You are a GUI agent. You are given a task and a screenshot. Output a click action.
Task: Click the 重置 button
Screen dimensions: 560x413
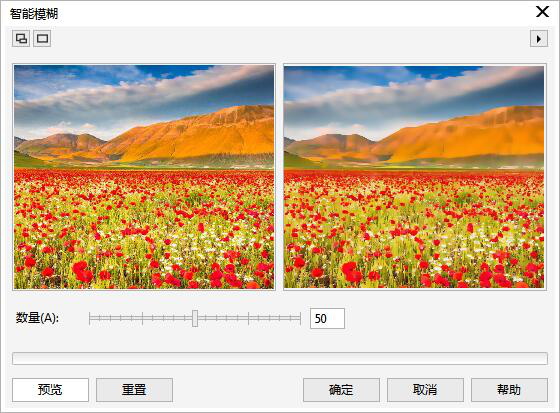[x=134, y=390]
